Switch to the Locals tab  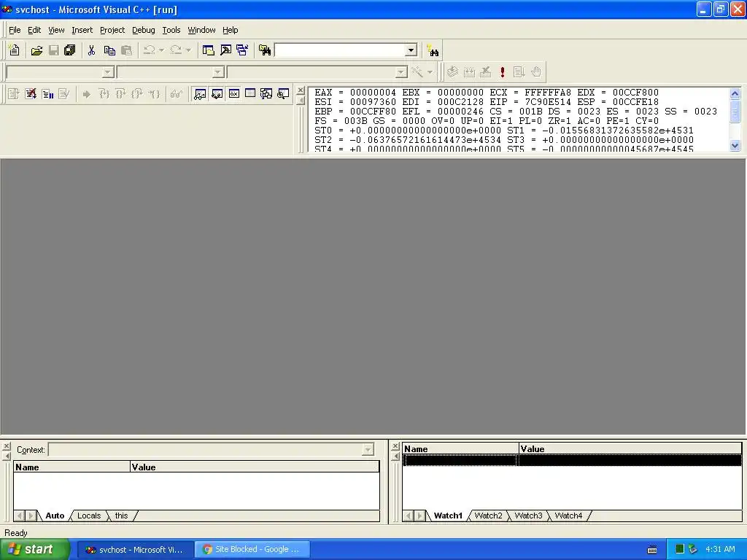[88, 516]
